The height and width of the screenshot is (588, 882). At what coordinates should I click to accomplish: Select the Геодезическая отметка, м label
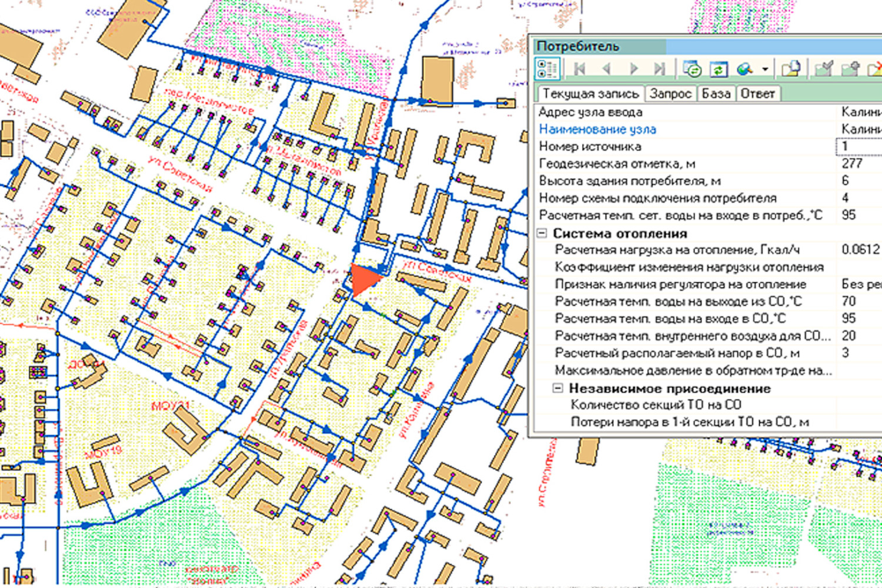[617, 163]
